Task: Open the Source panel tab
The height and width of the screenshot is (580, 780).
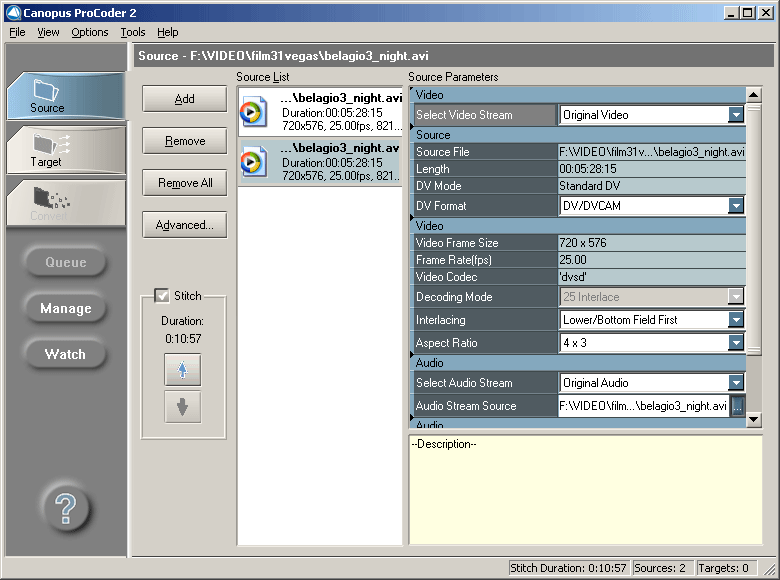Action: click(66, 96)
